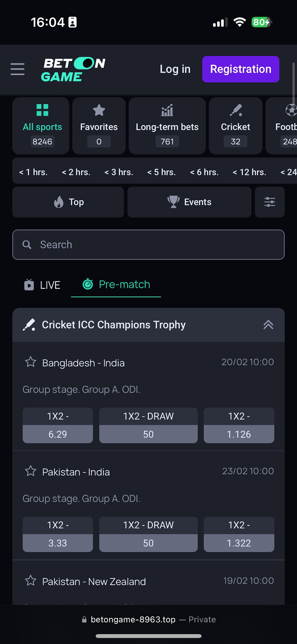Filter events under 3 hrs.

coord(119,172)
